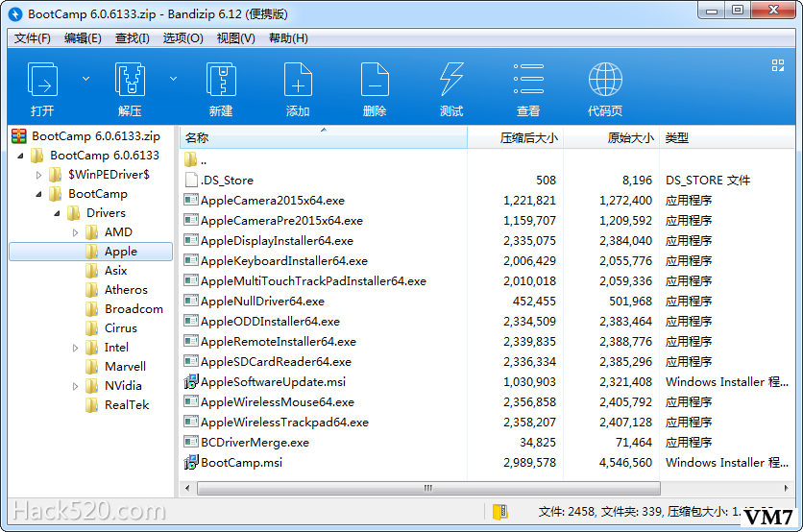Sort by the 名称 column header
Viewport: 803px width, 532px height.
pos(324,137)
